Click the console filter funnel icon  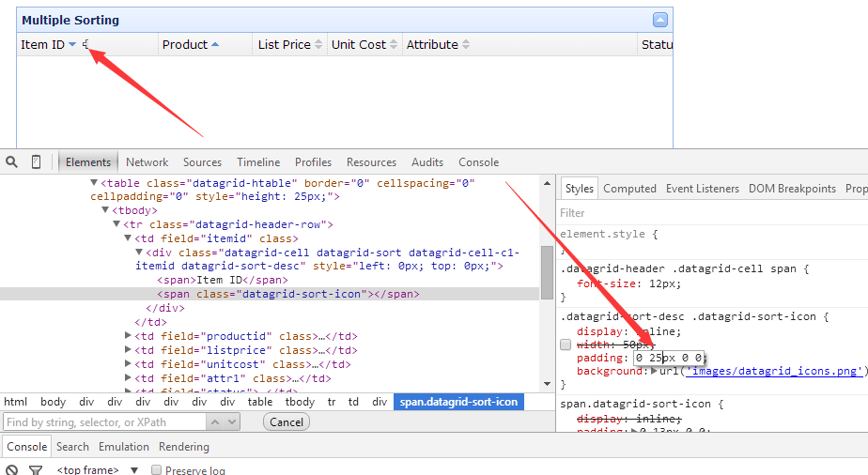coord(36,470)
